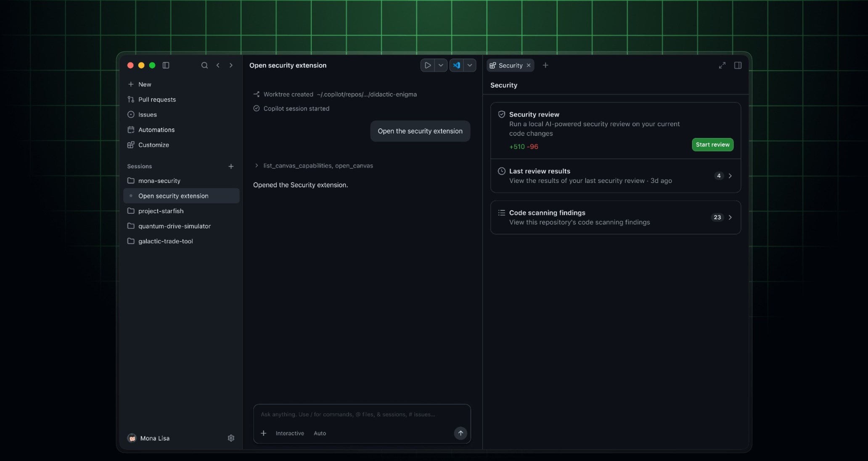Click the chat message input field

[x=362, y=414]
